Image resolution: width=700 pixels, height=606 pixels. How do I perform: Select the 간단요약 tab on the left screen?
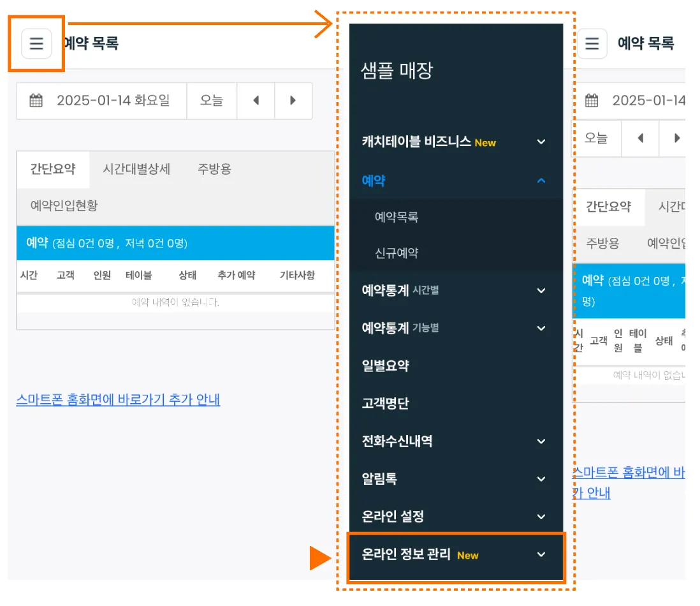(x=53, y=169)
